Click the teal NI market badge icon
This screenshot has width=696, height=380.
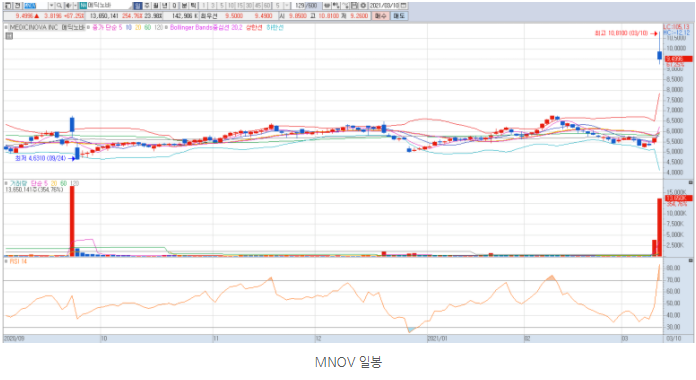click(83, 5)
